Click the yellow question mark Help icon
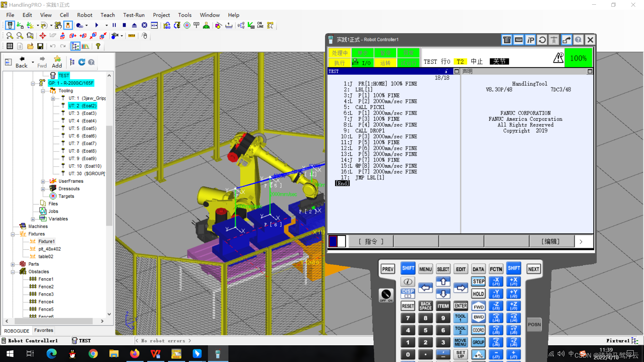The height and width of the screenshot is (362, 644). click(98, 46)
